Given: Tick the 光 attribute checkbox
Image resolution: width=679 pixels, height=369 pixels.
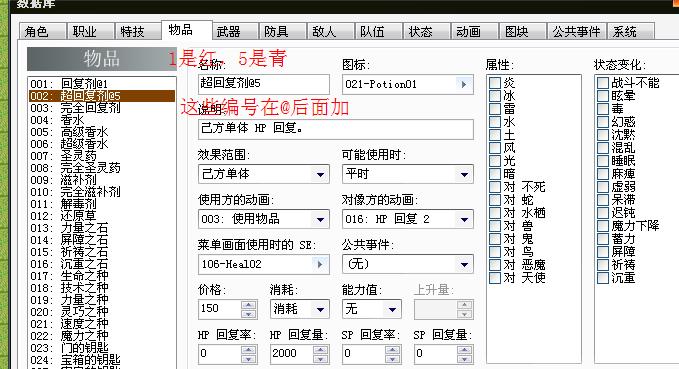Looking at the screenshot, I should click(x=495, y=161).
